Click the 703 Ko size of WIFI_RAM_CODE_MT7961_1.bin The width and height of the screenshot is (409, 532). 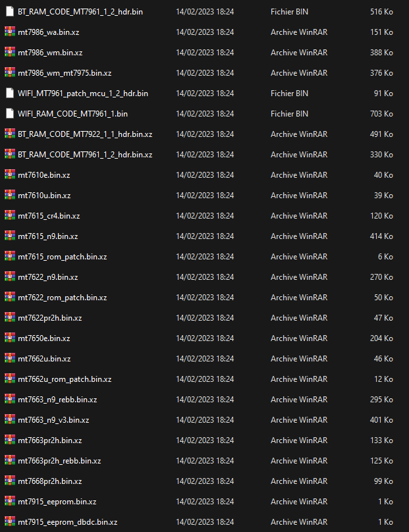pos(382,114)
